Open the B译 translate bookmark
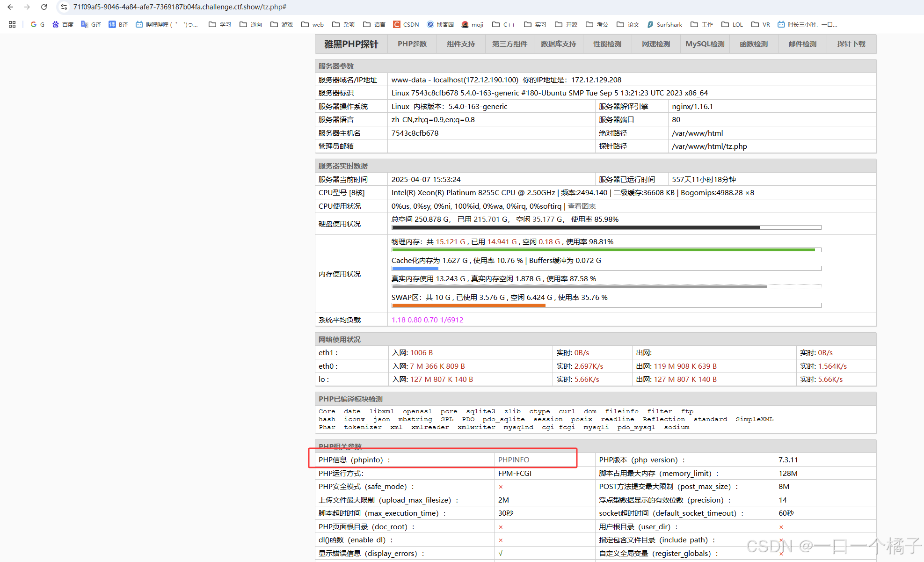Image resolution: width=924 pixels, height=562 pixels. pyautogui.click(x=118, y=24)
